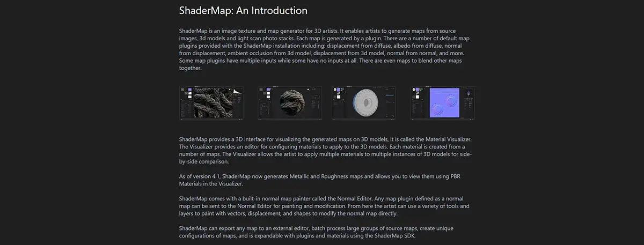Click the histogram icon in the rope texture thumbnail

tap(236, 92)
